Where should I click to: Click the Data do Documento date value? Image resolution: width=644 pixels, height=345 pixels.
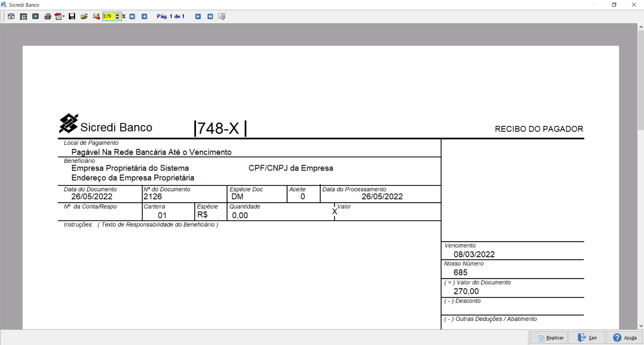[92, 197]
